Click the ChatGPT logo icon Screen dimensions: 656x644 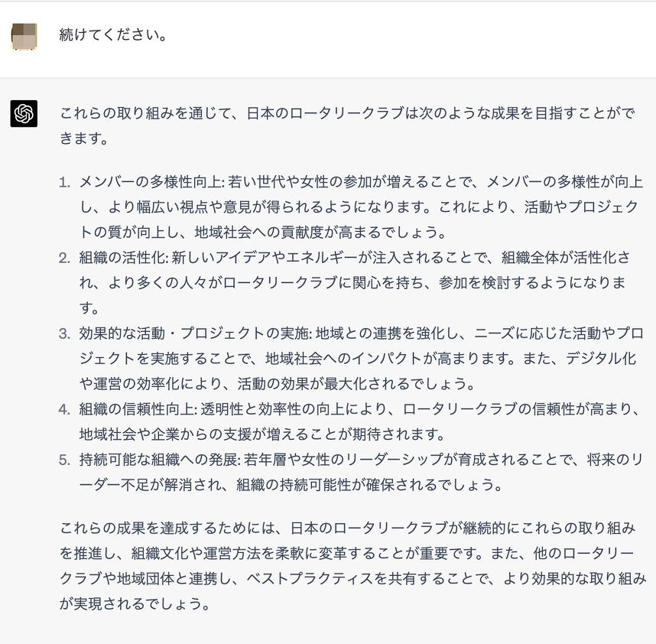click(24, 114)
